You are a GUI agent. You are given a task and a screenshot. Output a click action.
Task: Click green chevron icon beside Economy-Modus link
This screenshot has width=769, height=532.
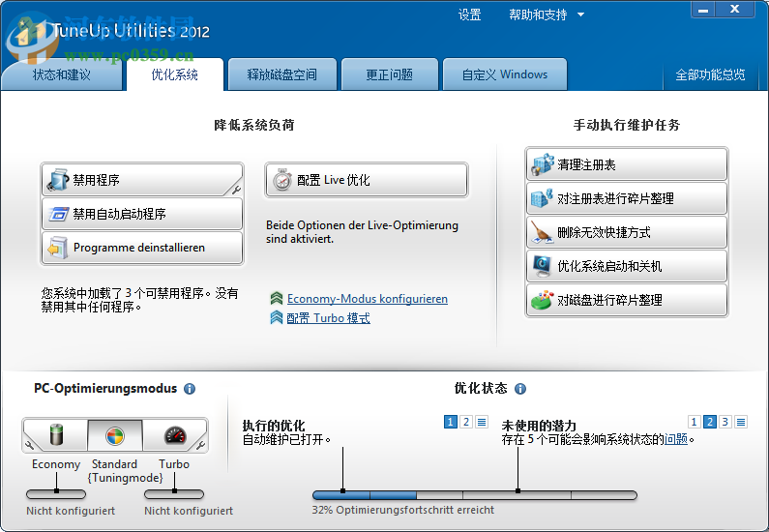pyautogui.click(x=277, y=298)
